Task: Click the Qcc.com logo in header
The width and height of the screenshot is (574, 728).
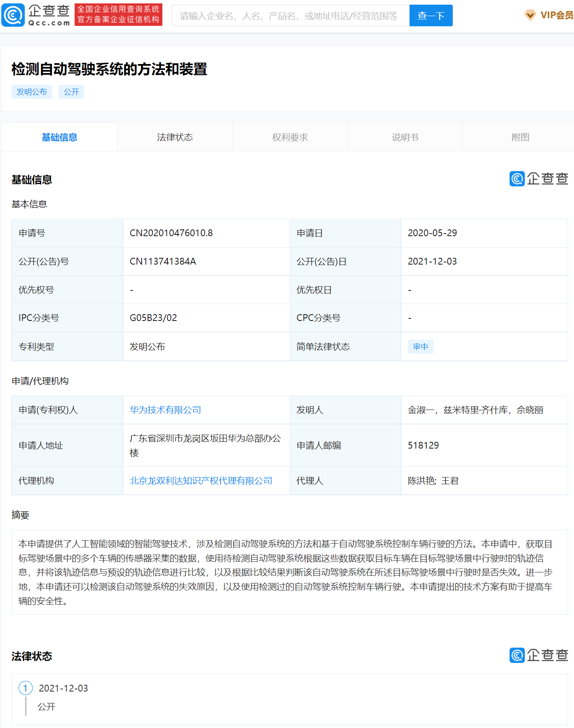Action: (x=36, y=15)
